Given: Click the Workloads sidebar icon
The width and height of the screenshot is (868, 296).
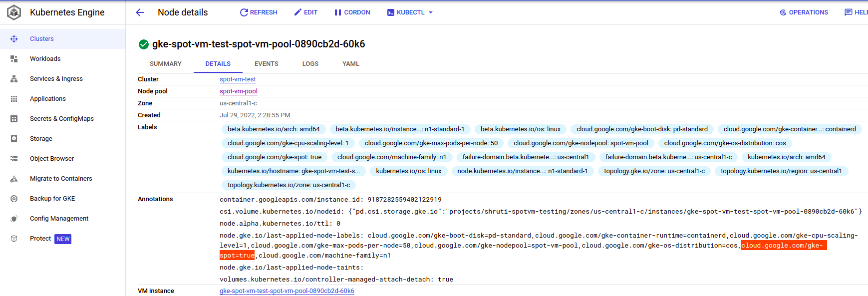Looking at the screenshot, I should click(14, 59).
